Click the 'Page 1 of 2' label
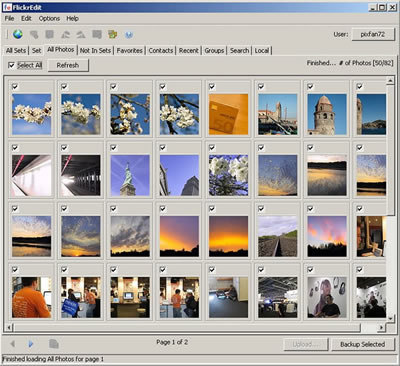The height and width of the screenshot is (366, 400). pyautogui.click(x=172, y=342)
